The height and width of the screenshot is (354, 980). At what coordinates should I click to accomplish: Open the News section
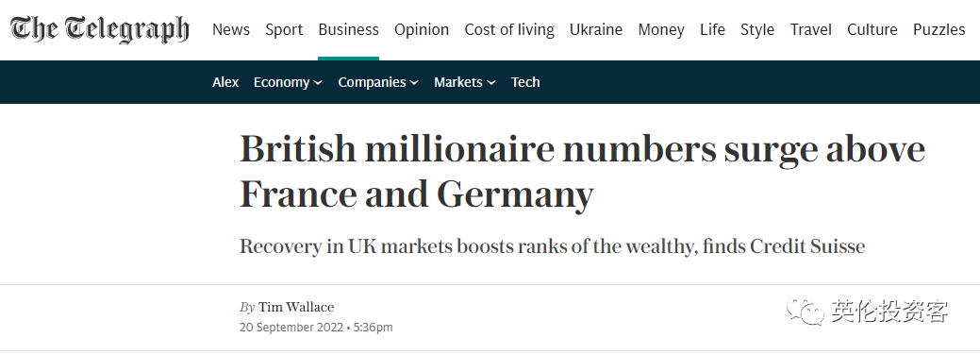coord(231,29)
